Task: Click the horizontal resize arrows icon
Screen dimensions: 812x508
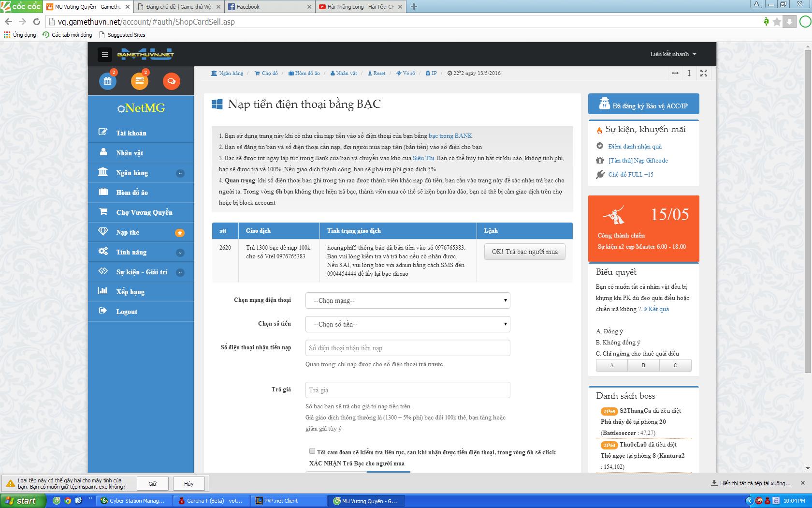Action: [675, 73]
